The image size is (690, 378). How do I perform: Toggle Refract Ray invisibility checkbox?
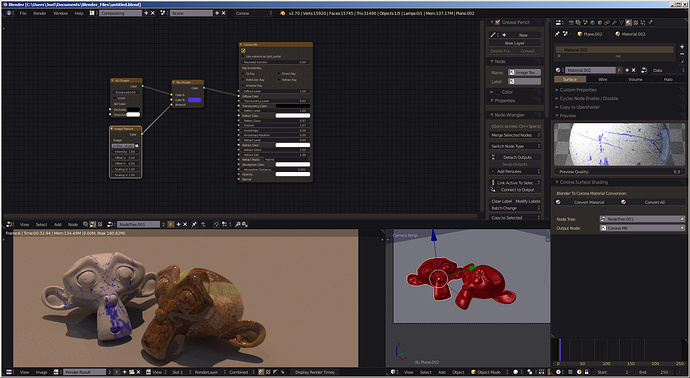[x=279, y=80]
